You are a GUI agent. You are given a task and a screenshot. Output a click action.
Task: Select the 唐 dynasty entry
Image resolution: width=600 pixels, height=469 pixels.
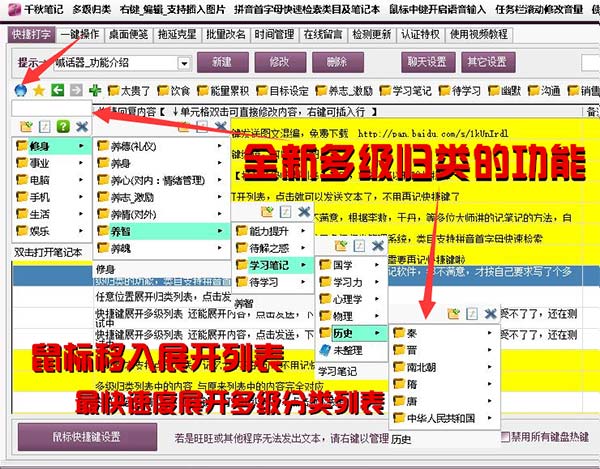(444, 401)
